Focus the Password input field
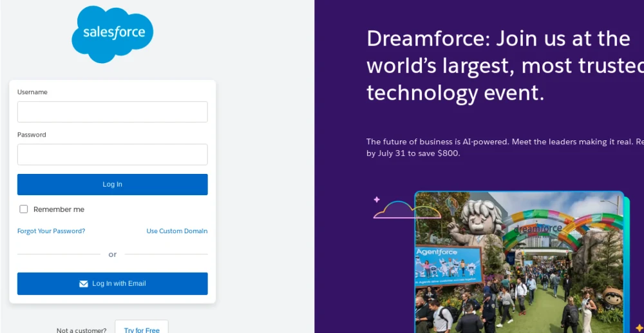 pos(113,155)
